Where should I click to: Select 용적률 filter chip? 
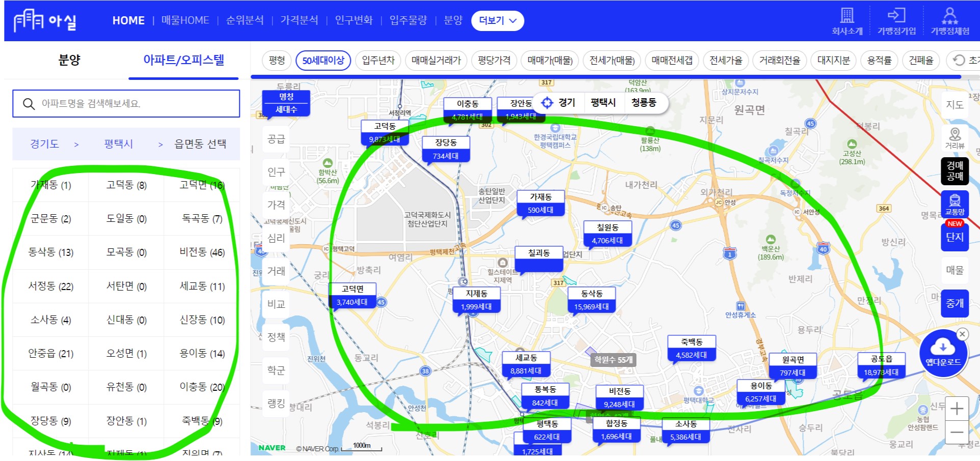(880, 61)
